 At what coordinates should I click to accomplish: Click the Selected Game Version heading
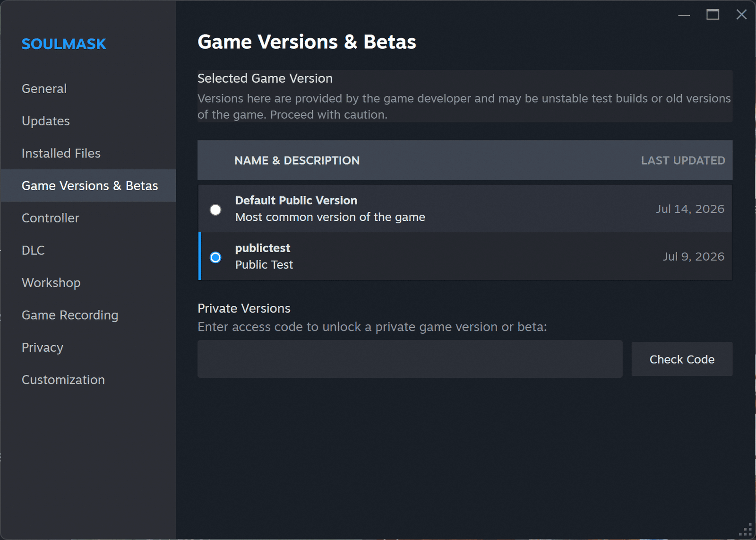click(x=265, y=78)
